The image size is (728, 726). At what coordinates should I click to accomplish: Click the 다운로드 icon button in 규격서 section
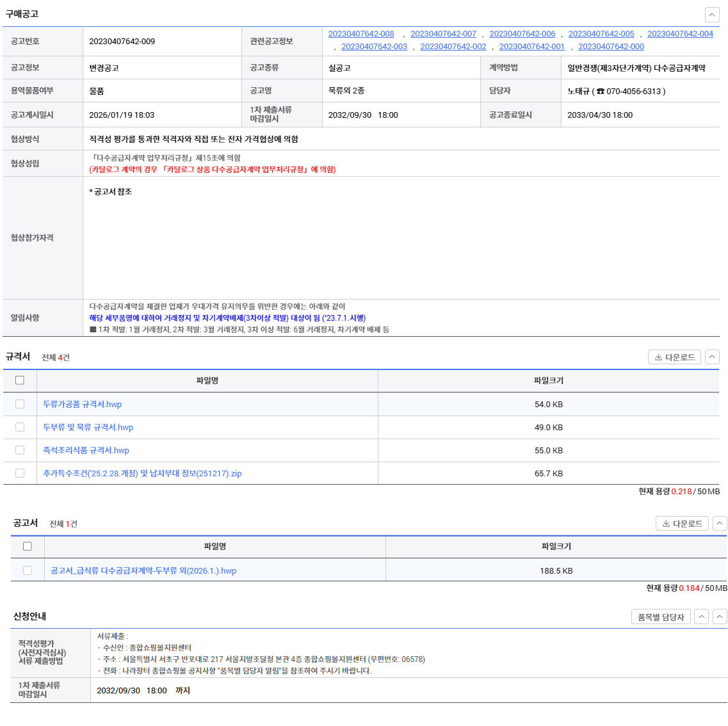[x=674, y=357]
